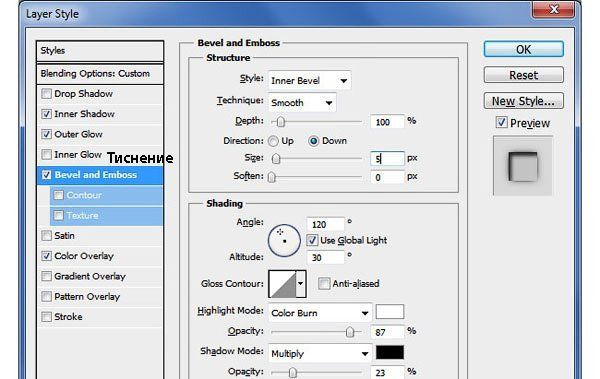
Task: Select the Up direction radio button
Action: click(273, 141)
